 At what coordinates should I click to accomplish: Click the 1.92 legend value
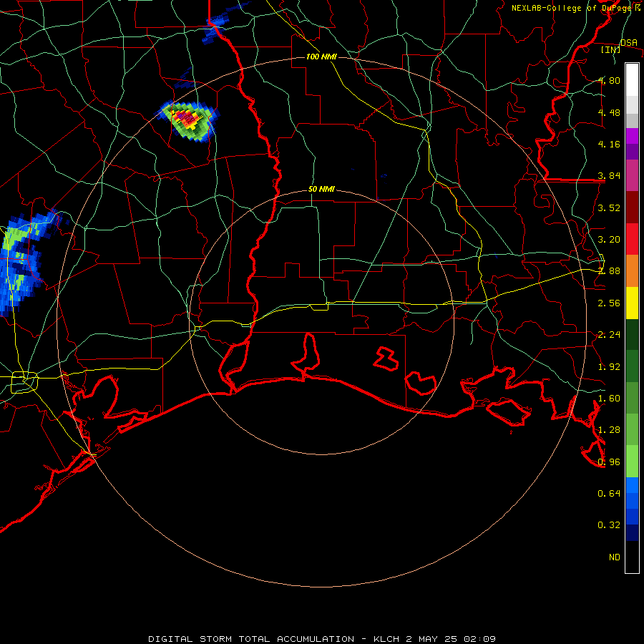(609, 366)
